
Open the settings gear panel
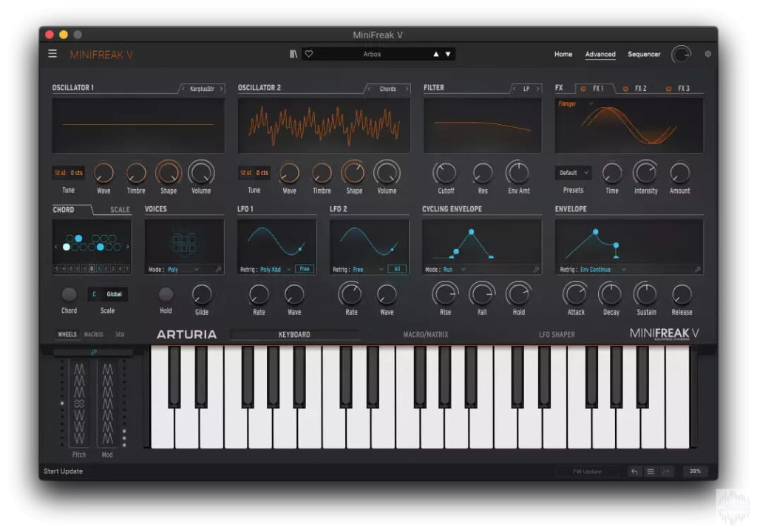[707, 54]
